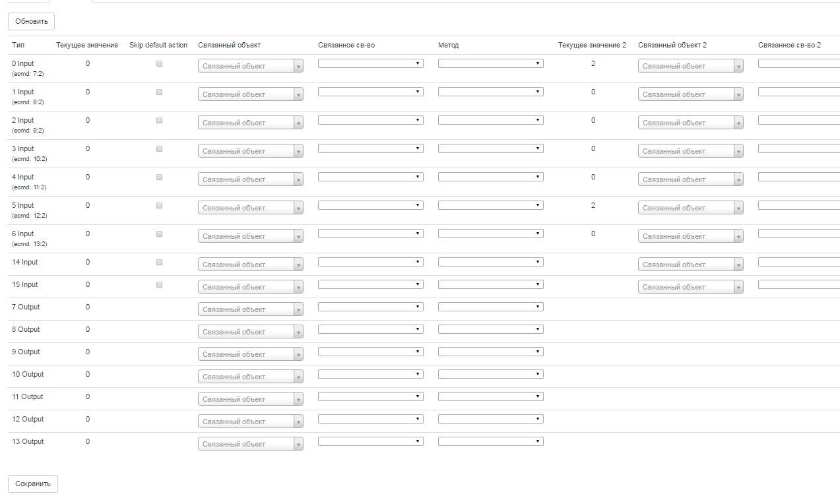
Task: Expand Метод dropdown for 9 Output
Action: (x=490, y=352)
